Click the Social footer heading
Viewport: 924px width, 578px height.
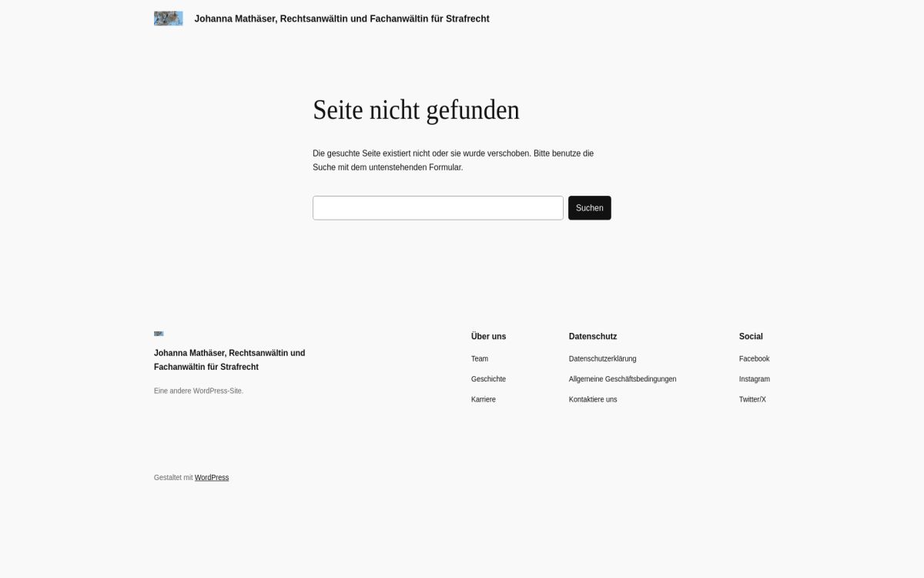point(751,337)
